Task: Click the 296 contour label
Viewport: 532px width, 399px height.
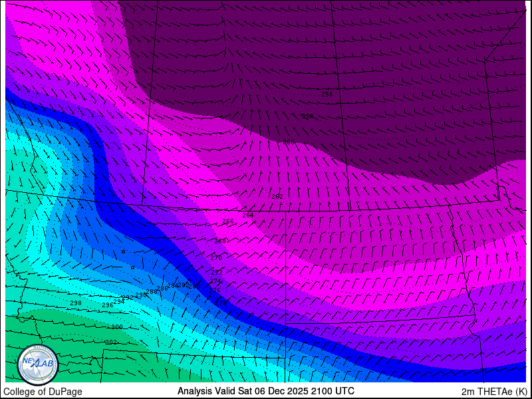Action: tap(108, 305)
